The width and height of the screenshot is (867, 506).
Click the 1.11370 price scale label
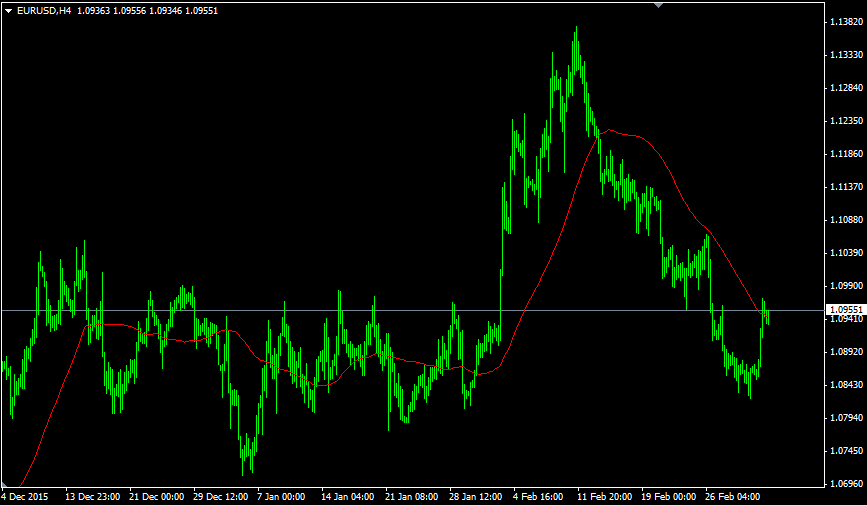click(847, 187)
